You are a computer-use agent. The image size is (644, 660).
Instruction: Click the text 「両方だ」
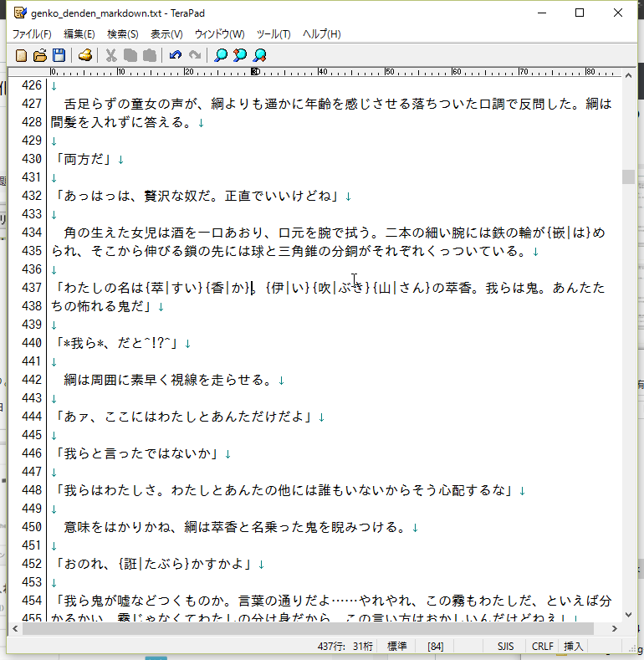click(84, 159)
